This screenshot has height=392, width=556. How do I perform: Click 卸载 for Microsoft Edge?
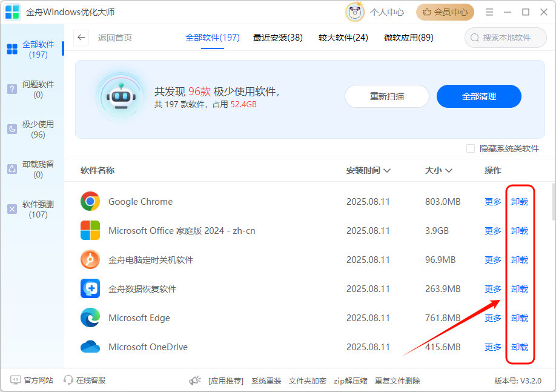coord(520,318)
